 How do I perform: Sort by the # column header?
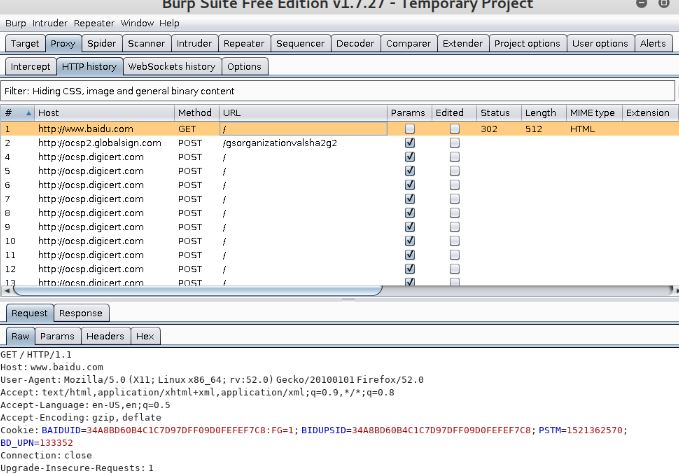17,113
